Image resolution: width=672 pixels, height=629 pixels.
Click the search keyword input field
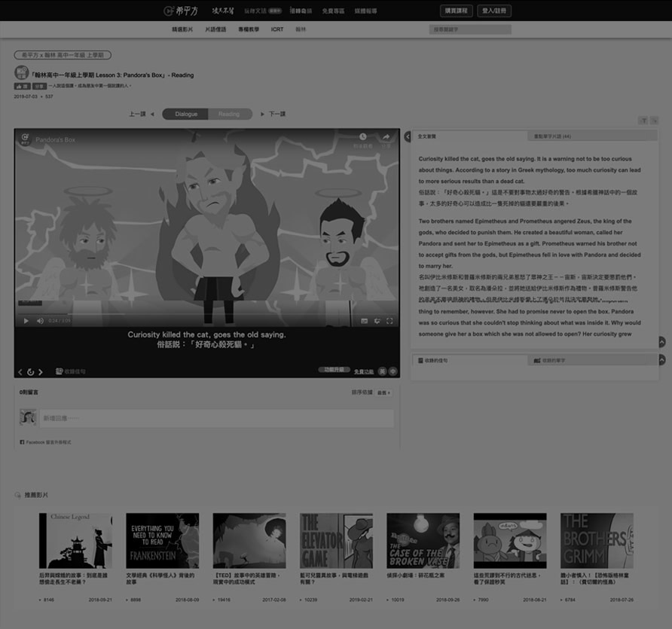pyautogui.click(x=470, y=29)
